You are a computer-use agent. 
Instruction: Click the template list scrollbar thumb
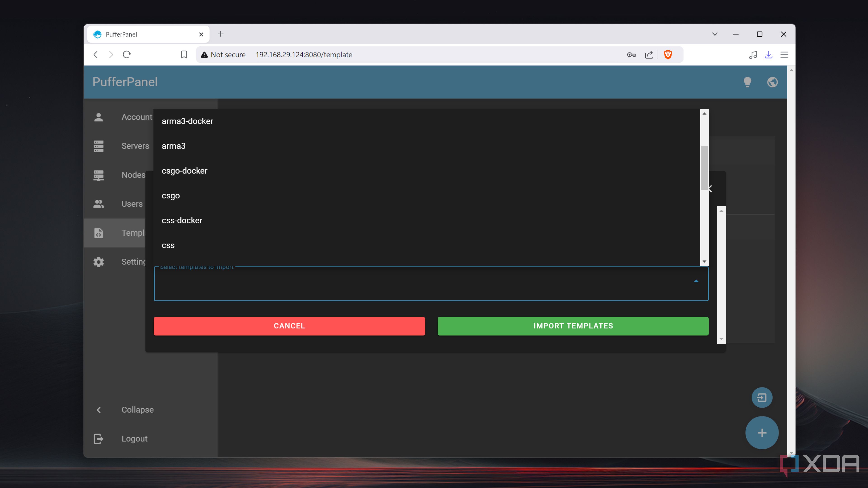coord(704,168)
